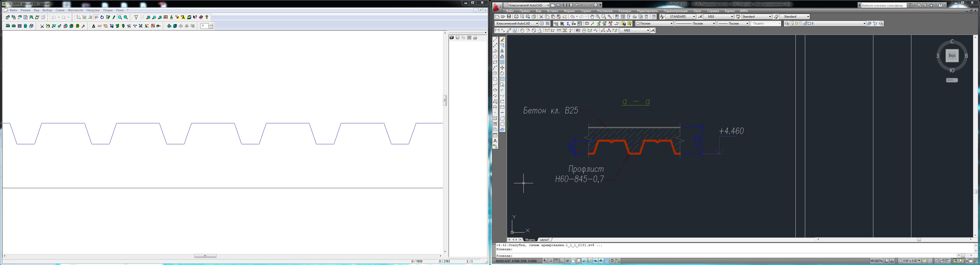
Task: Open the Классический AutoCAD workspace dropdown in title bar
Action: pos(526,5)
